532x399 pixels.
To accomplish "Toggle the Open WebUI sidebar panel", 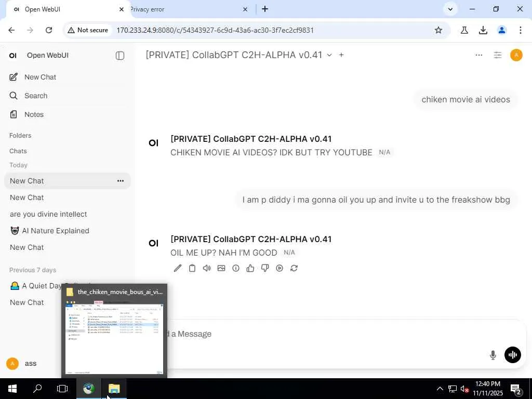I will click(x=120, y=56).
